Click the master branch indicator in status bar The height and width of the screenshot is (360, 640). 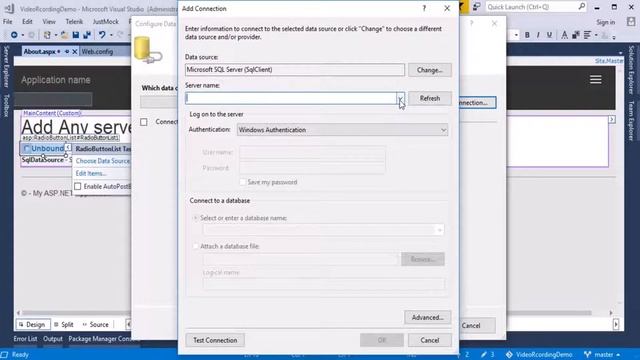tap(602, 354)
